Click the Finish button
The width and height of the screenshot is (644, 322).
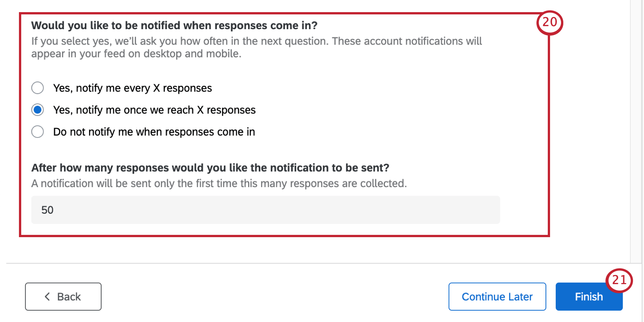coord(589,296)
